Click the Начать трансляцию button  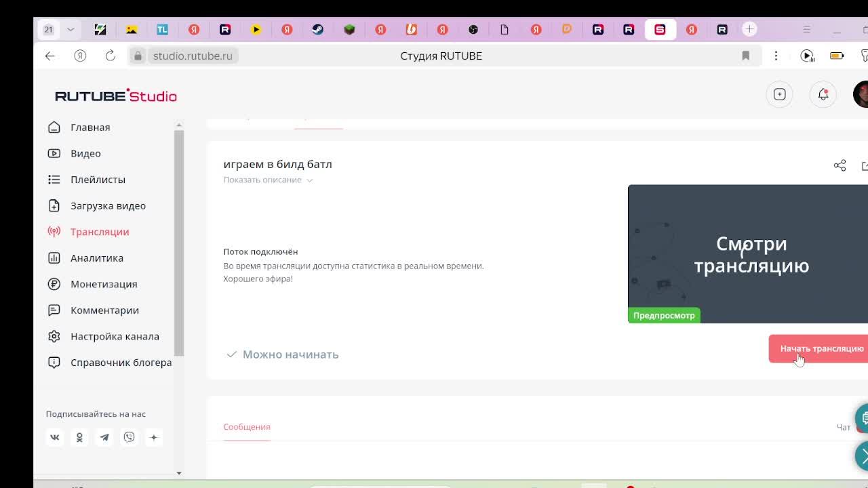818,348
